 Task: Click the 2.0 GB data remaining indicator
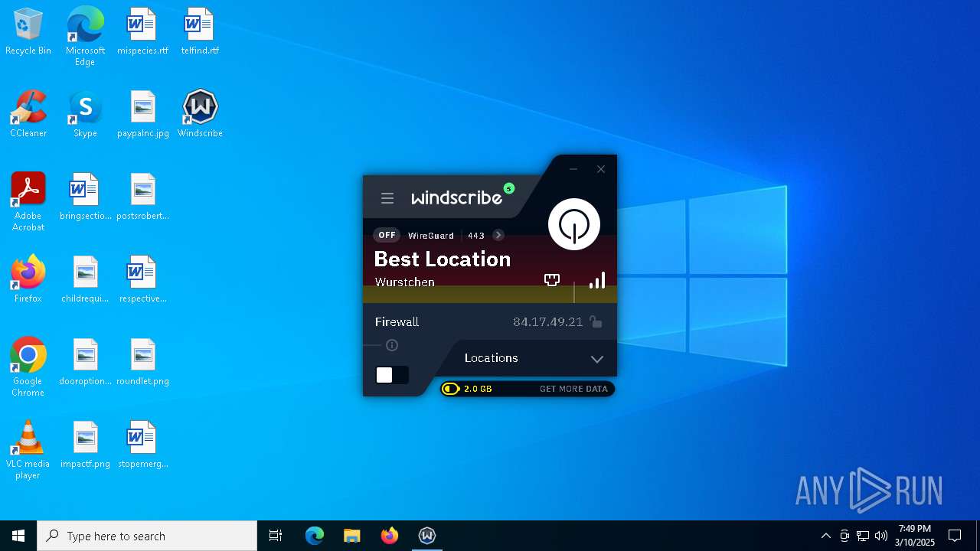pyautogui.click(x=468, y=389)
